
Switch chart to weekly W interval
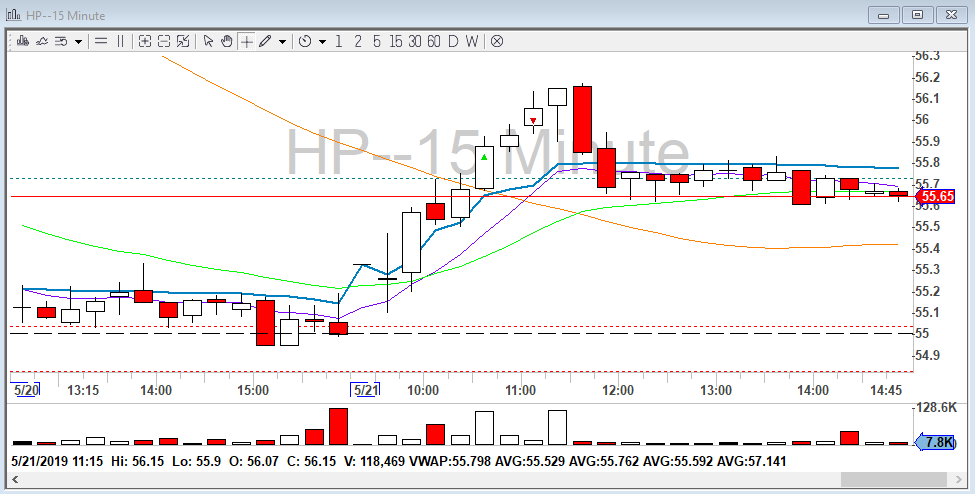click(x=472, y=42)
